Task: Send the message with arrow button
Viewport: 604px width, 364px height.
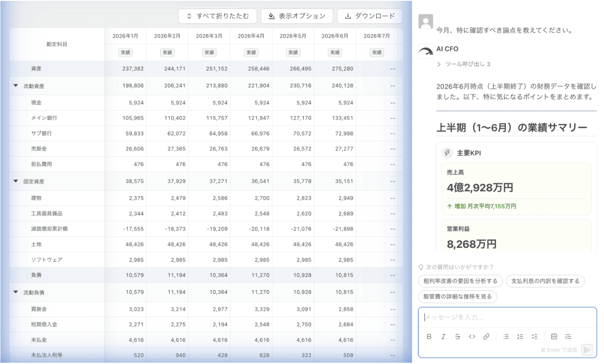Action: [x=587, y=350]
